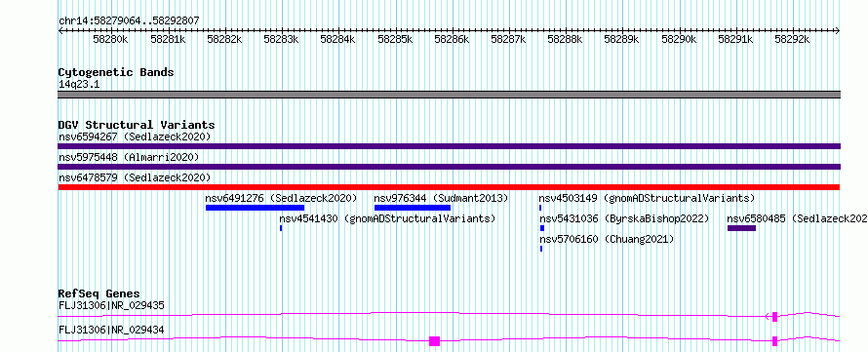This screenshot has height=352, width=868.
Task: Click the DGV Structural Variants track title
Action: pos(137,125)
